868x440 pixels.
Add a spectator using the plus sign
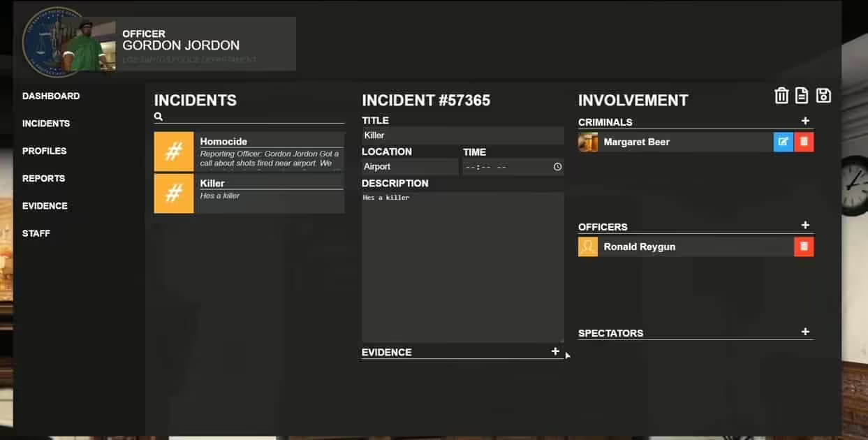[x=805, y=331]
